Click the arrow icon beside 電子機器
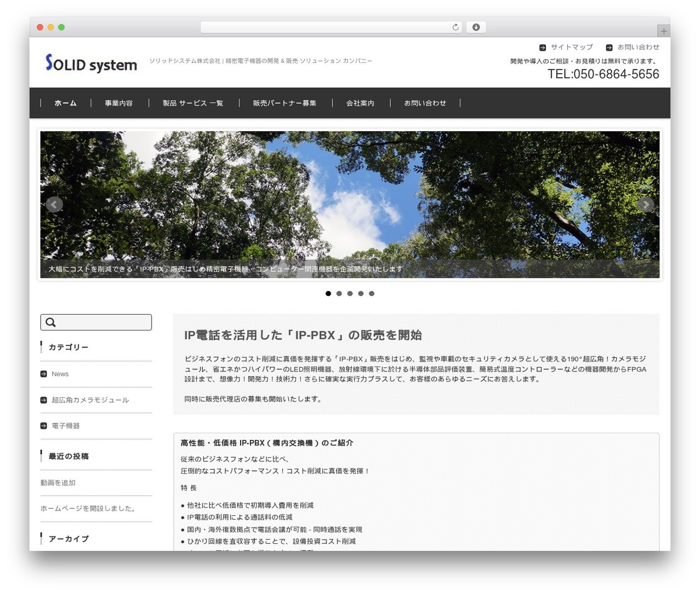The width and height of the screenshot is (700, 593). click(x=44, y=426)
